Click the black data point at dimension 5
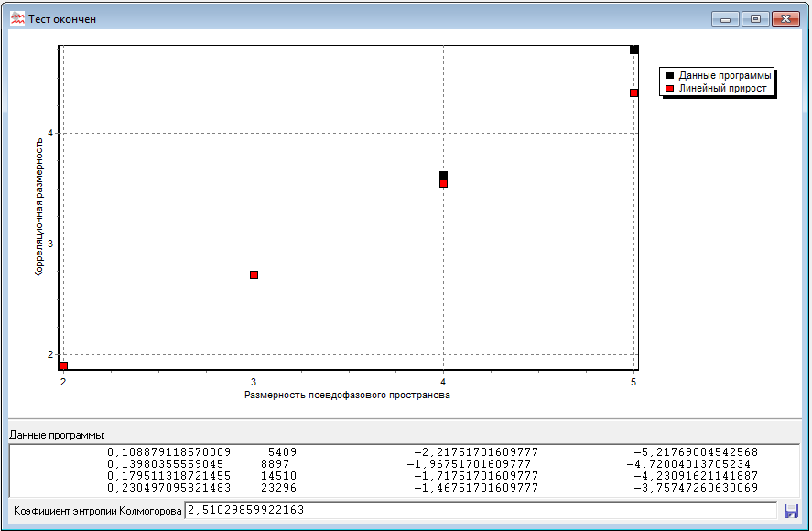Image resolution: width=812 pixels, height=531 pixels. coord(633,49)
